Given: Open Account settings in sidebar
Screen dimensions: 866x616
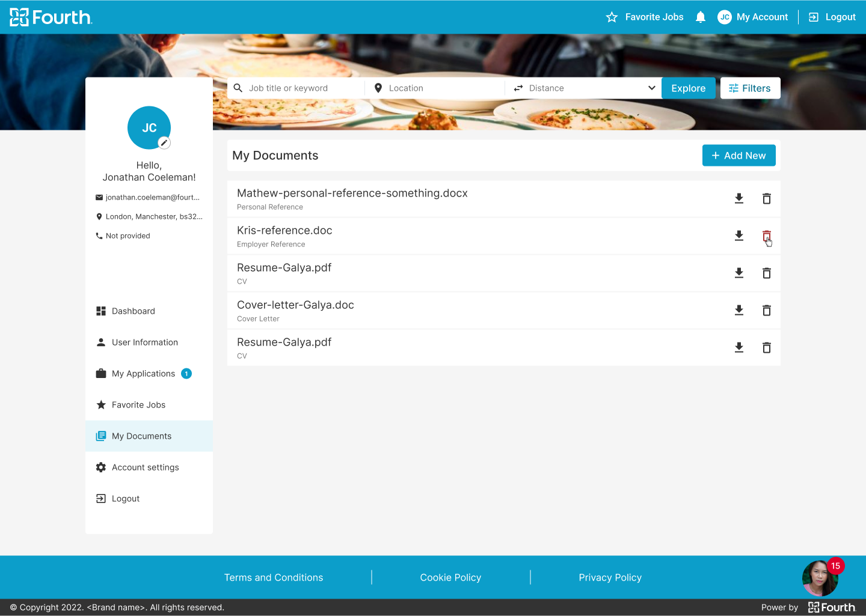Looking at the screenshot, I should (x=145, y=468).
